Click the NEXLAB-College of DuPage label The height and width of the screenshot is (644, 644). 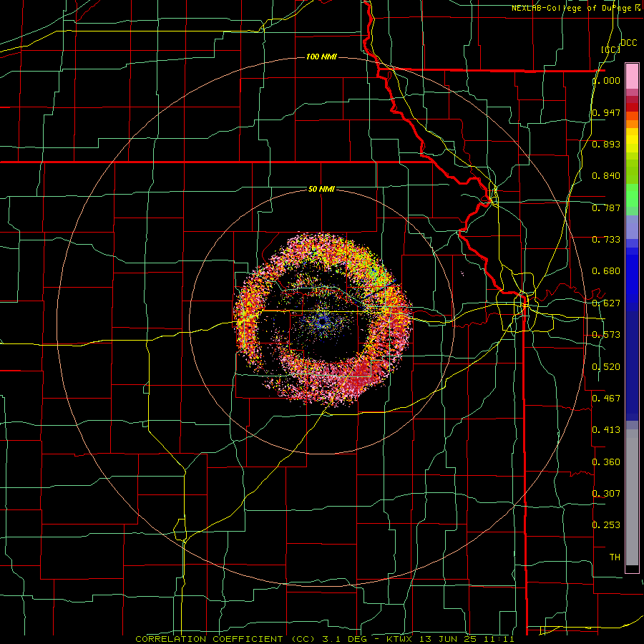[572, 8]
